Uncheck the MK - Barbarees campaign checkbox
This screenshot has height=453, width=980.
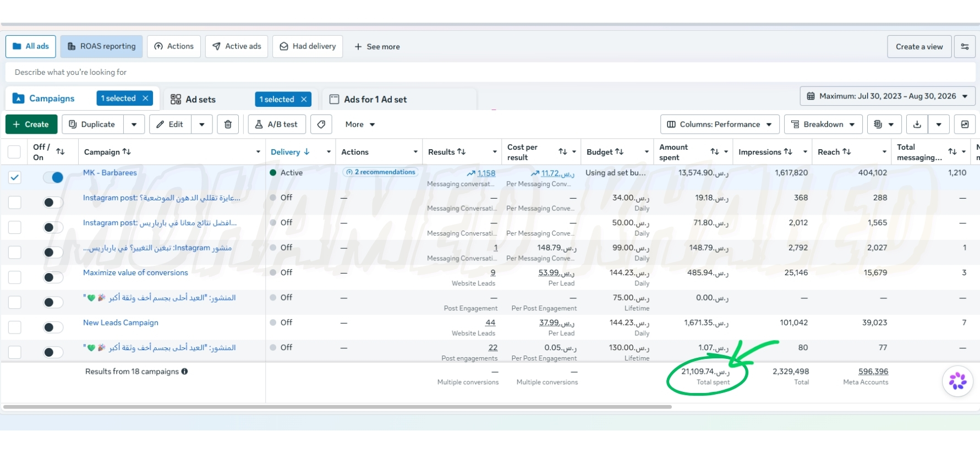pos(15,177)
